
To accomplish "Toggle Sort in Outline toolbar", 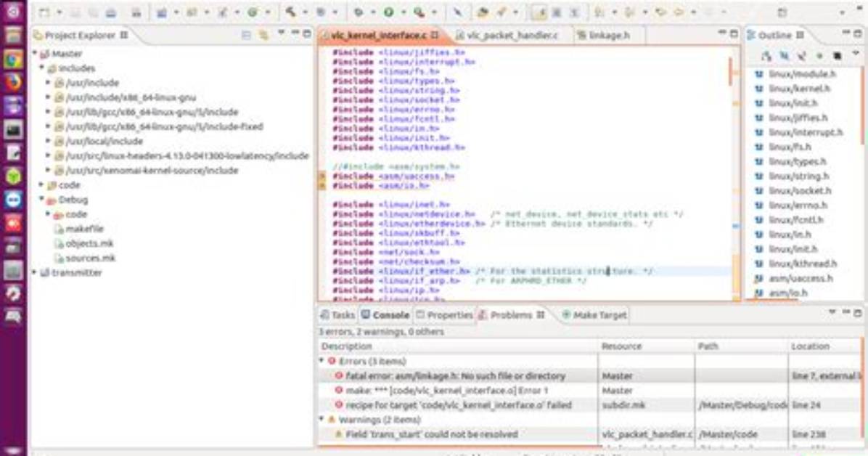I will tap(766, 55).
